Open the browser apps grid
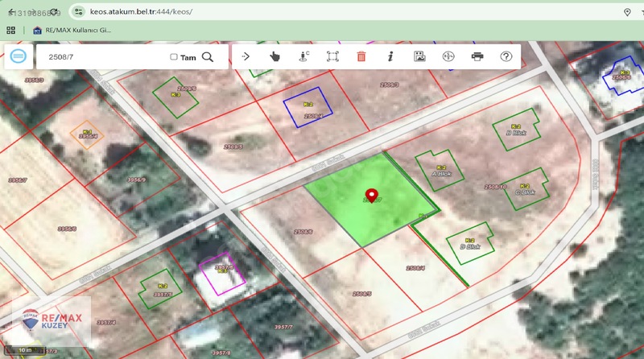 tap(11, 30)
